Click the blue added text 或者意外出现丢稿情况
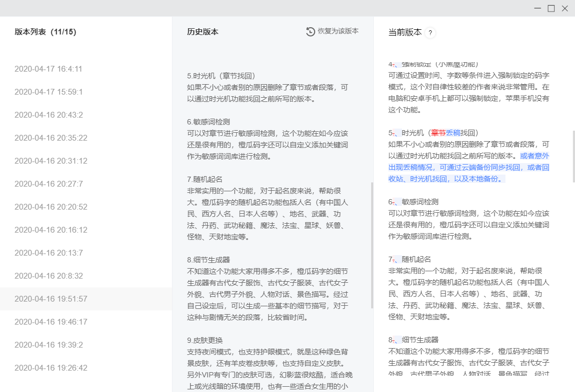The width and height of the screenshot is (575, 392). pyautogui.click(x=469, y=167)
